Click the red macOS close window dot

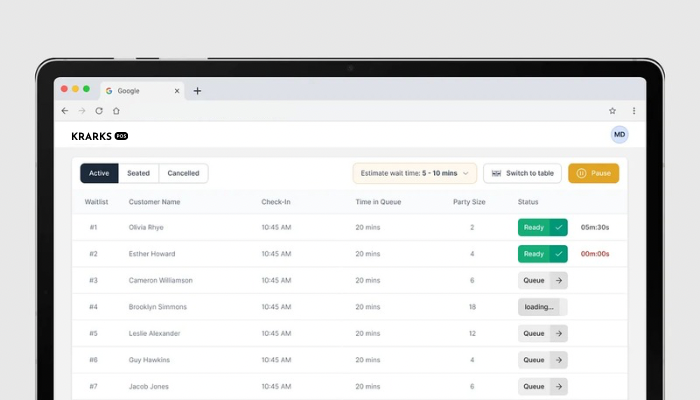[x=64, y=89]
